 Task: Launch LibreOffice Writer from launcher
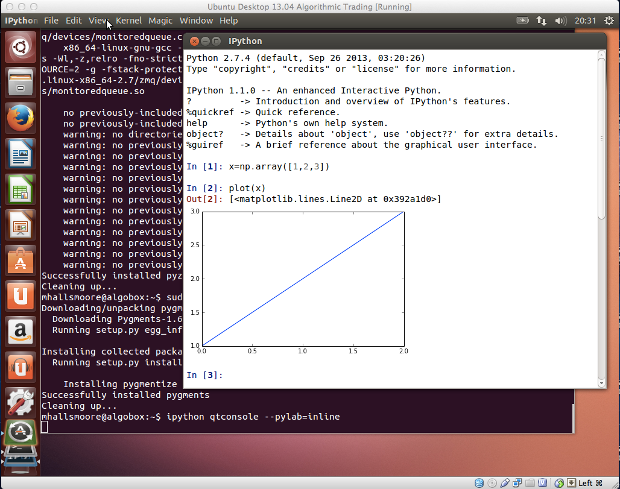click(x=20, y=153)
